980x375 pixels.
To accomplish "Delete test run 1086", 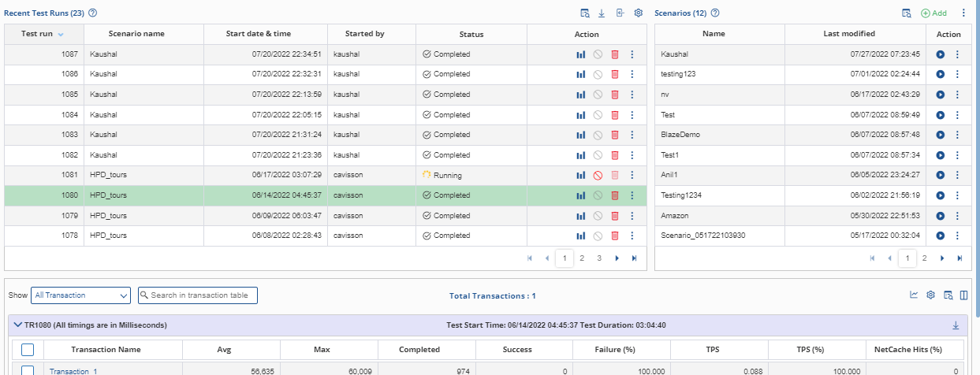I will pos(615,74).
